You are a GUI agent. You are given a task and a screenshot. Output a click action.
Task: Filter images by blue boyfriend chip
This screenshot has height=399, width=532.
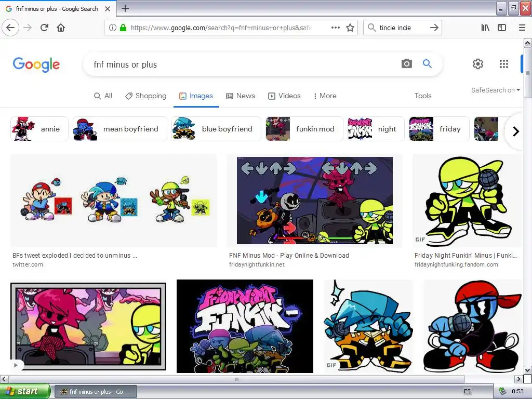(x=216, y=129)
